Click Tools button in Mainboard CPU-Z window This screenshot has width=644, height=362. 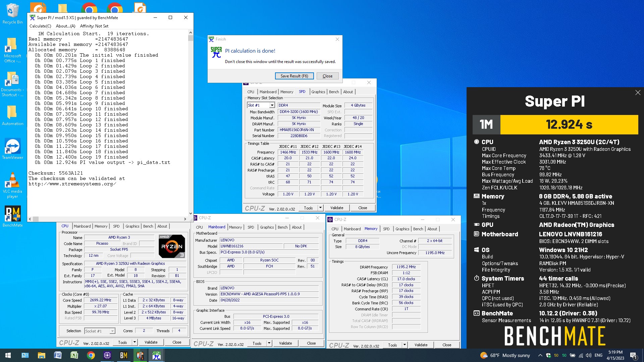pos(257,343)
